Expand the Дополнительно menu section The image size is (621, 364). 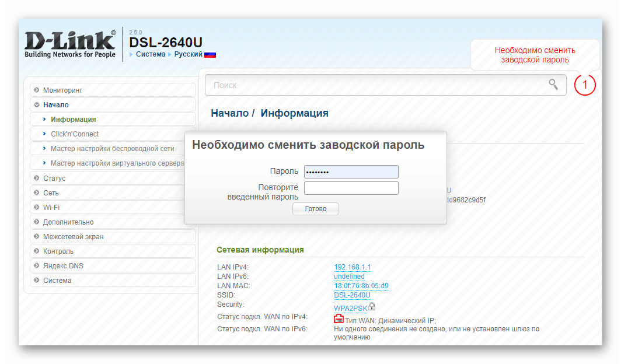point(113,222)
